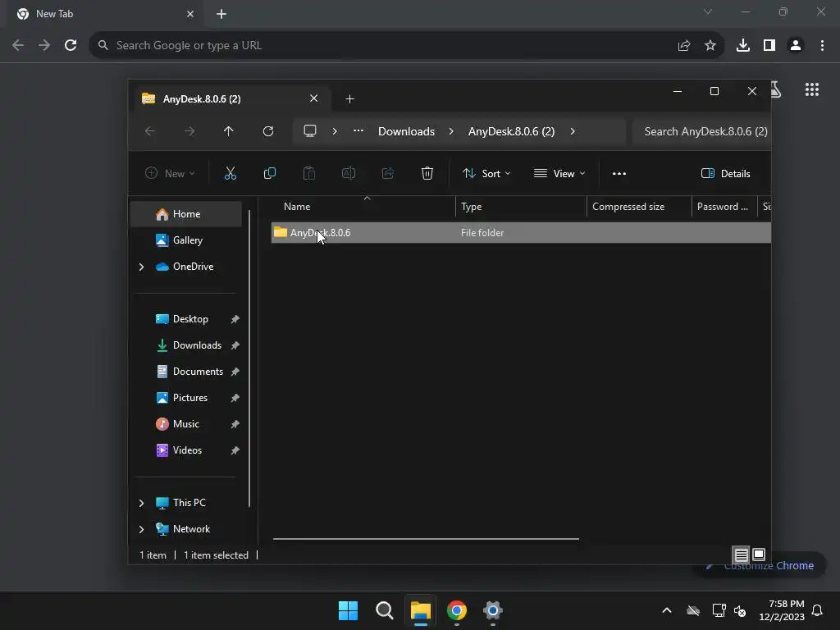The height and width of the screenshot is (630, 840).
Task: Click chevron after AnyDesk.8.0.6 (2) breadcrumb
Action: pos(573,131)
